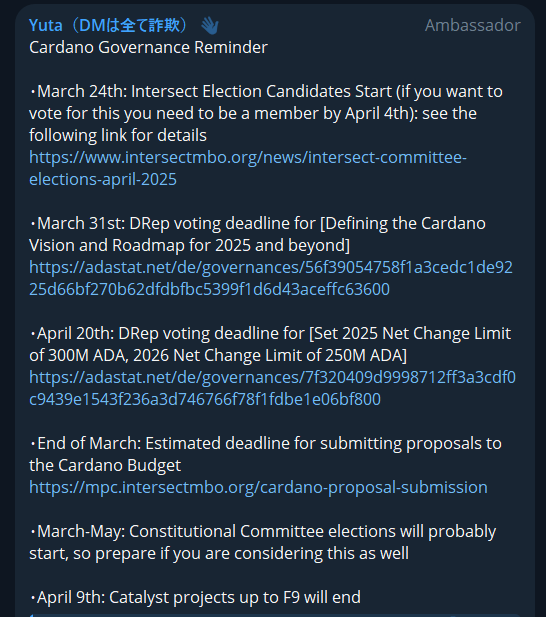Open adastat governance link starting 7f320409
The width and height of the screenshot is (546, 617).
[272, 388]
